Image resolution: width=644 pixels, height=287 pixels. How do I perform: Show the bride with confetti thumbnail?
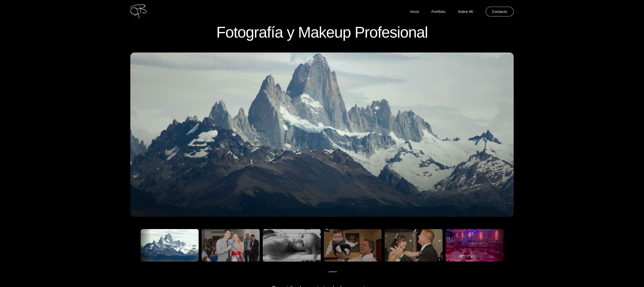pyautogui.click(x=413, y=245)
